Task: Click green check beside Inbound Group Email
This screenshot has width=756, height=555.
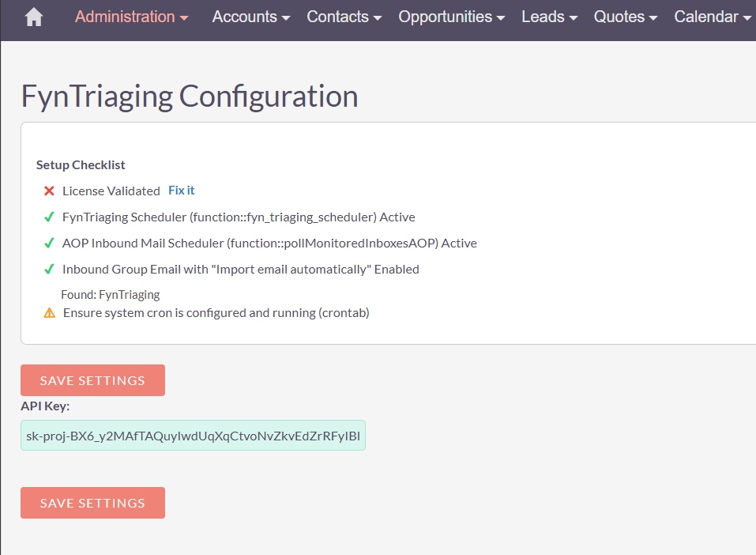Action: (49, 269)
